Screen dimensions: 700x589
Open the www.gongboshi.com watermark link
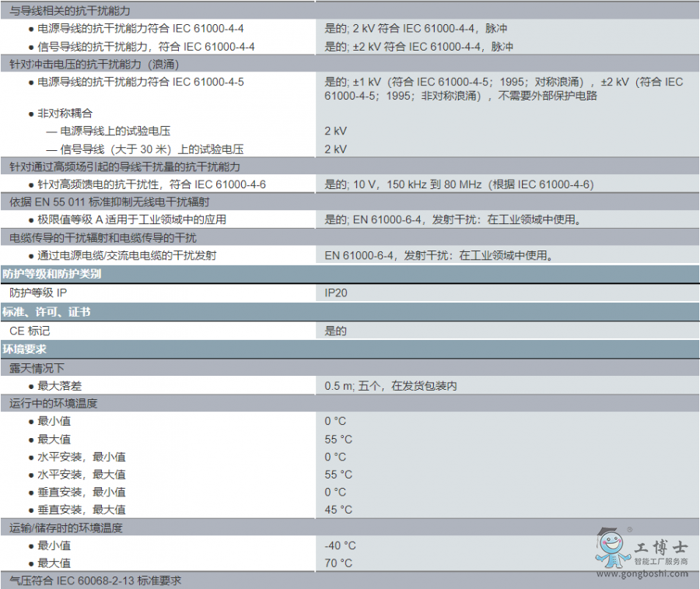(642, 574)
